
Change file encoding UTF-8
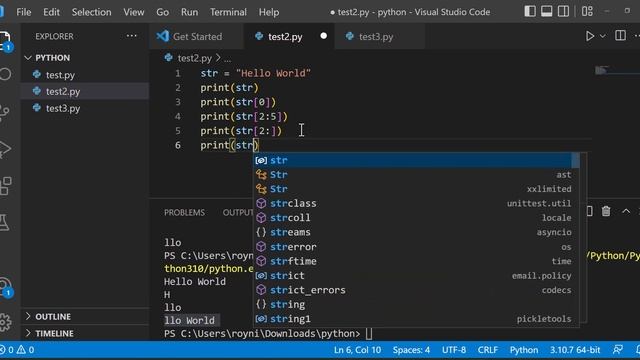pyautogui.click(x=454, y=350)
